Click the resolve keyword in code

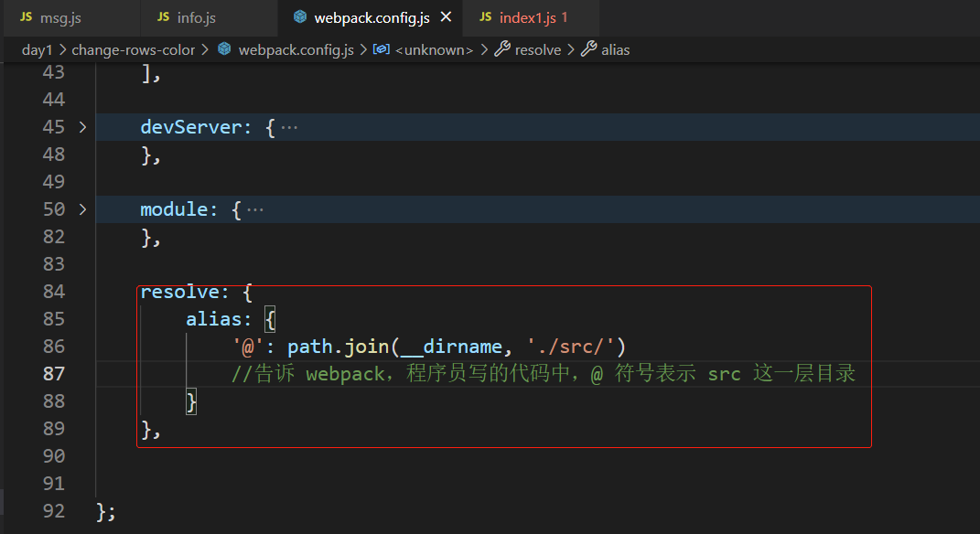tap(180, 293)
